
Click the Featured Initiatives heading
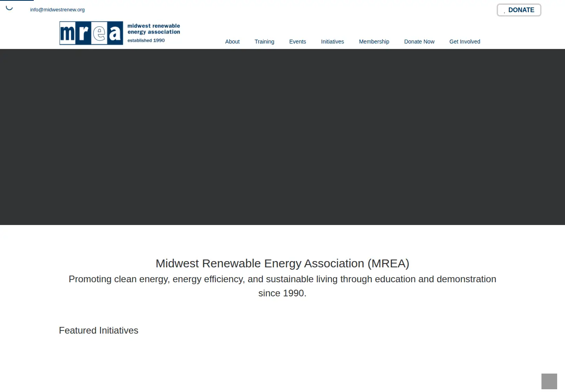(x=98, y=330)
